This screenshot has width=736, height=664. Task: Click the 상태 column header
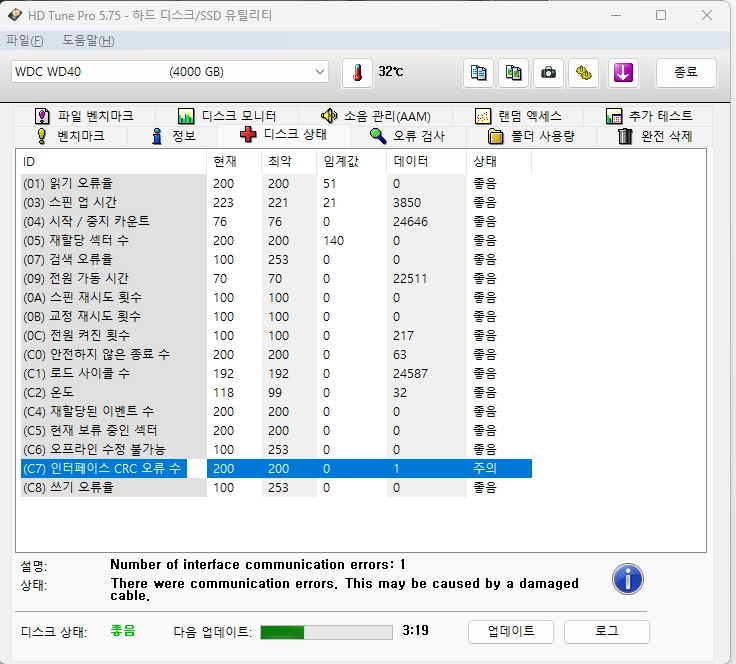(499, 162)
